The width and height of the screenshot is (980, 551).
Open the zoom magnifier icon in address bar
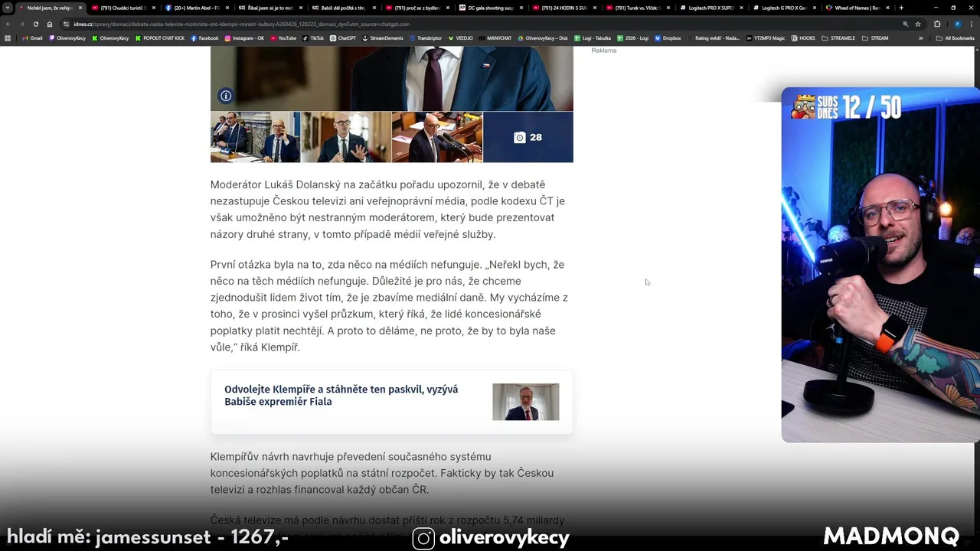[906, 24]
